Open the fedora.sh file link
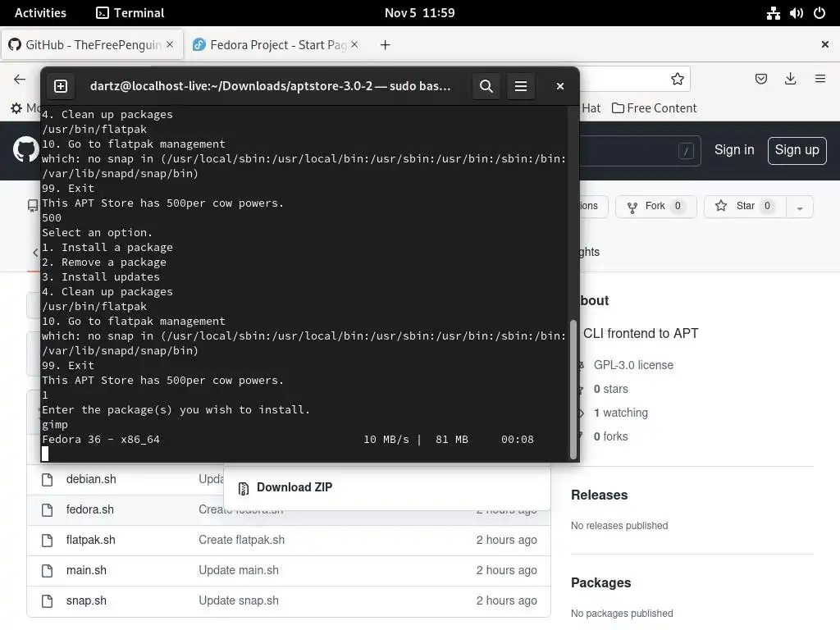Viewport: 840px width, 630px height. click(90, 509)
